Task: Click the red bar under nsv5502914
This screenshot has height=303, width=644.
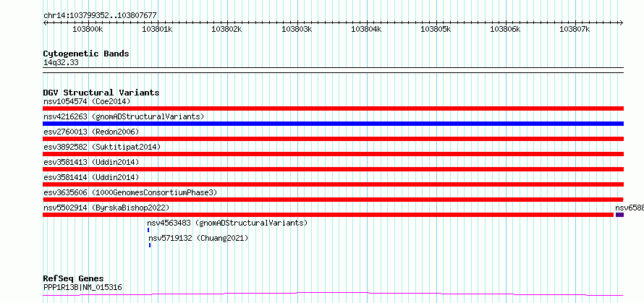Action: [329, 215]
